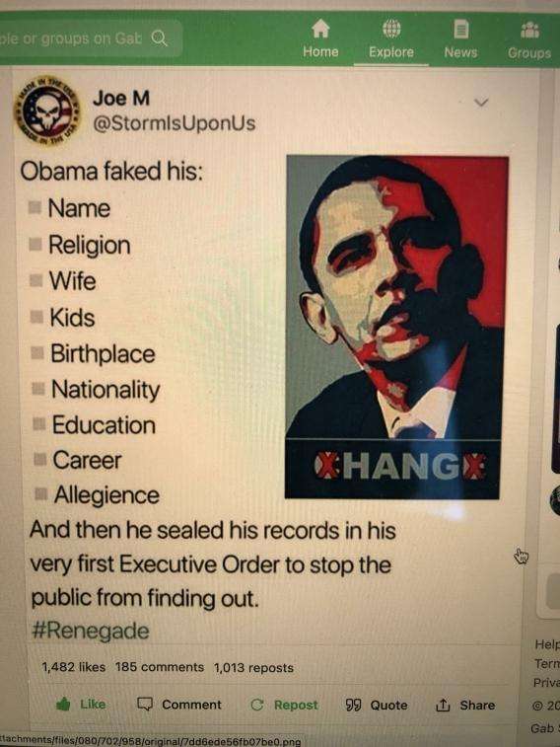View the 1,013 reposts count
This screenshot has height=747, width=560.
[253, 668]
